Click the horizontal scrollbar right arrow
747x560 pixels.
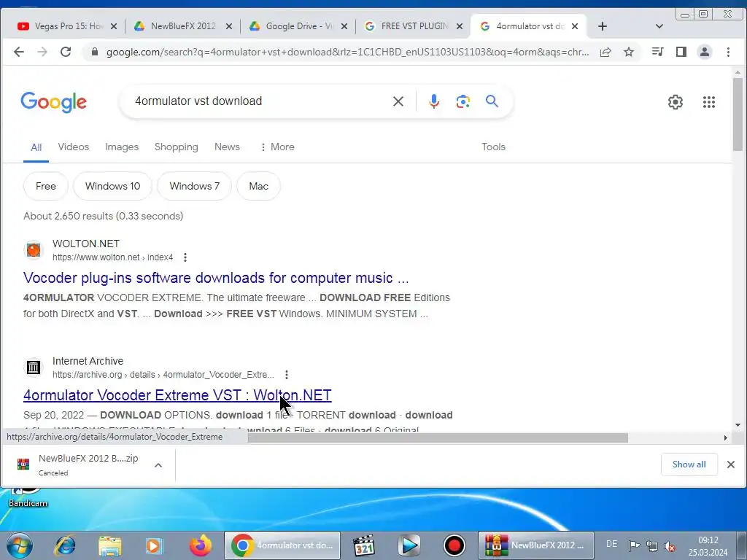[726, 437]
